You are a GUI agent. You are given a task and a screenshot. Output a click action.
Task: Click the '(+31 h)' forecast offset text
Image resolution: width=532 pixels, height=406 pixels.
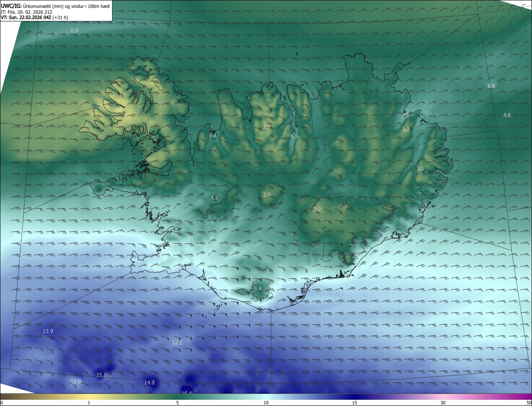click(x=61, y=18)
